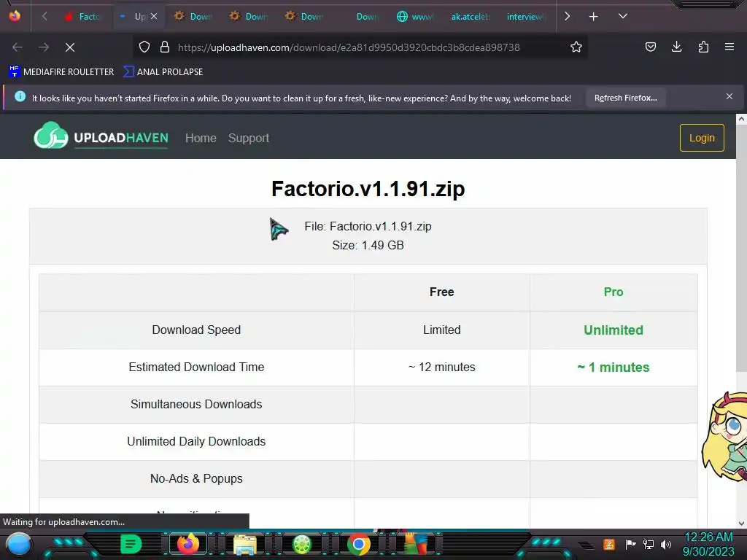Viewport: 747px width, 560px height.
Task: Open the Start orb
Action: tap(18, 544)
